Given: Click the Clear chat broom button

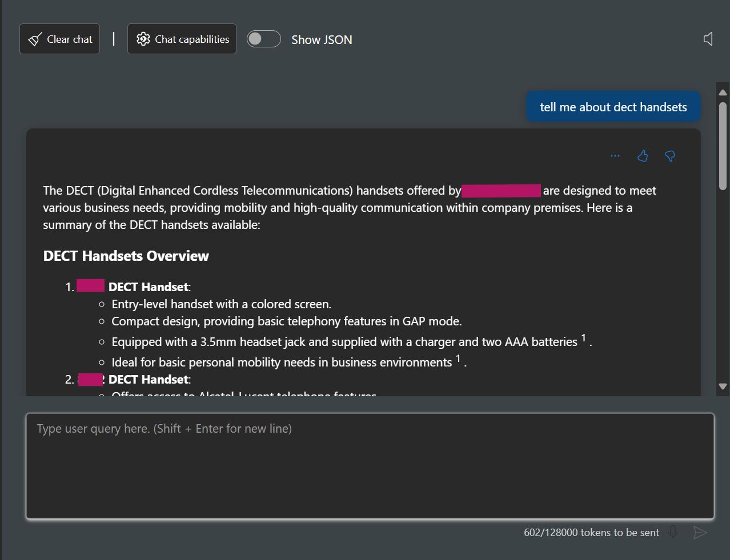Looking at the screenshot, I should click(x=59, y=39).
